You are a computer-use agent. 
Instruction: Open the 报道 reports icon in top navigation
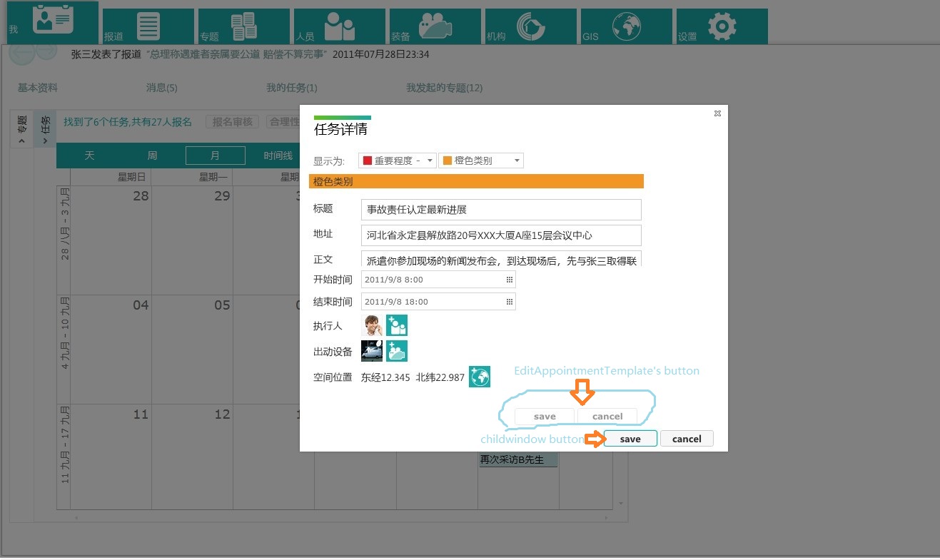tap(148, 26)
